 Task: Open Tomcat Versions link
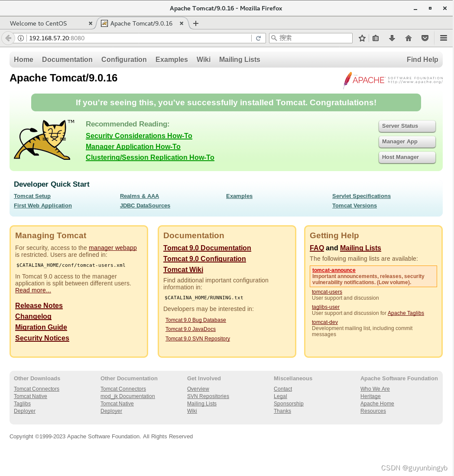pos(354,206)
